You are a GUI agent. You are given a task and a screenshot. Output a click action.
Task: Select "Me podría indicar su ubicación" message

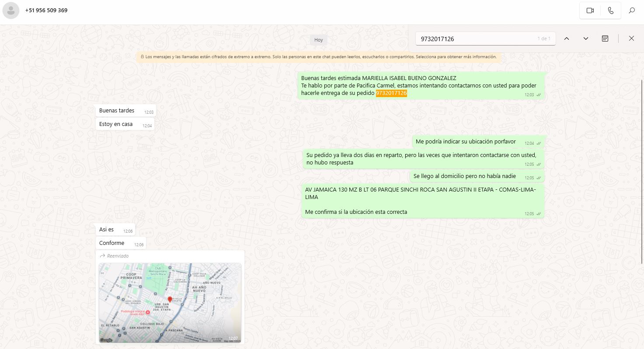tap(466, 142)
